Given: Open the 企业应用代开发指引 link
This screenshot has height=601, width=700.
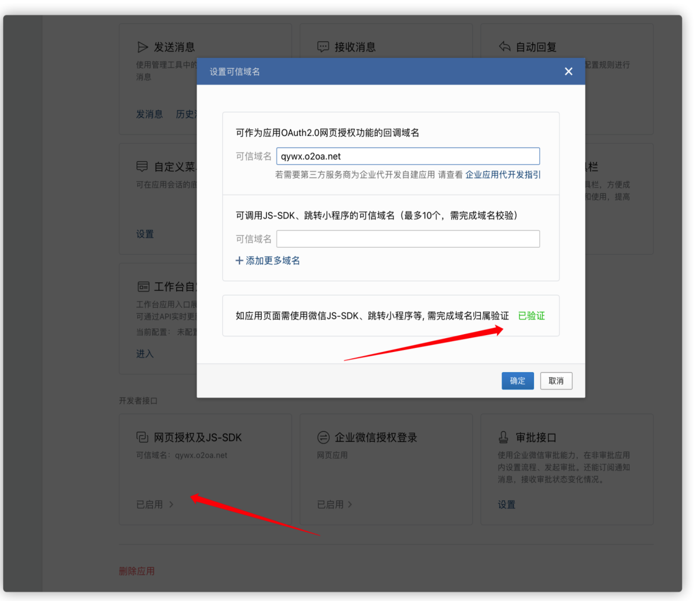Looking at the screenshot, I should [503, 175].
